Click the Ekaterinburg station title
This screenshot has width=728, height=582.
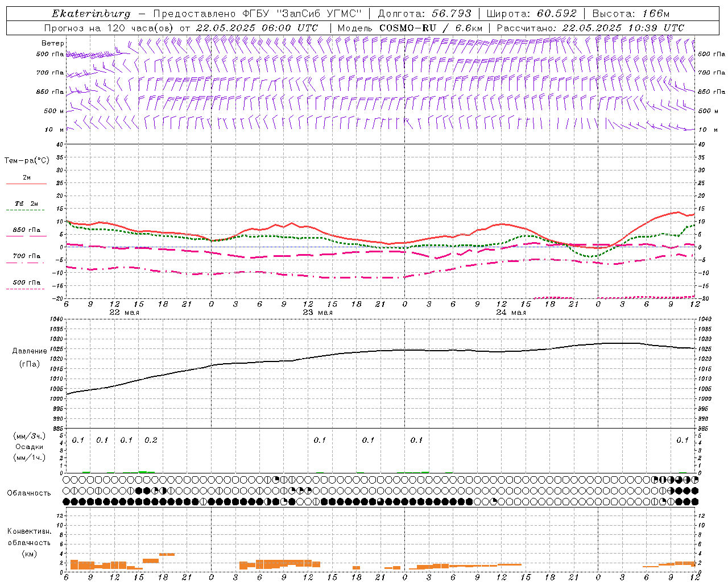click(x=91, y=14)
